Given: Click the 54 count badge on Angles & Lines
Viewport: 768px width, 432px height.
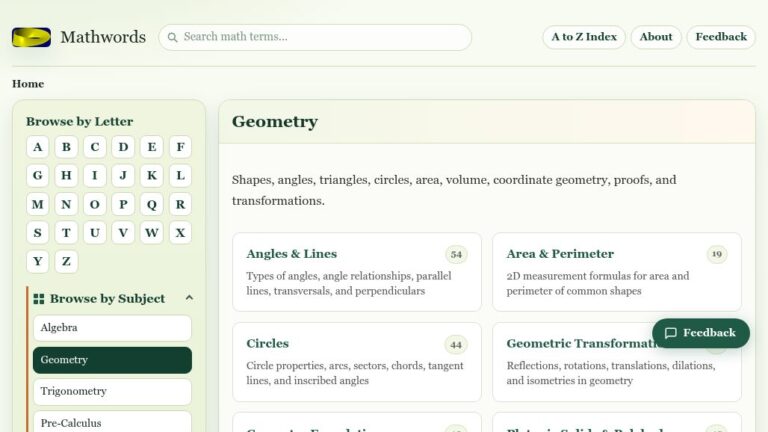Looking at the screenshot, I should tap(456, 254).
